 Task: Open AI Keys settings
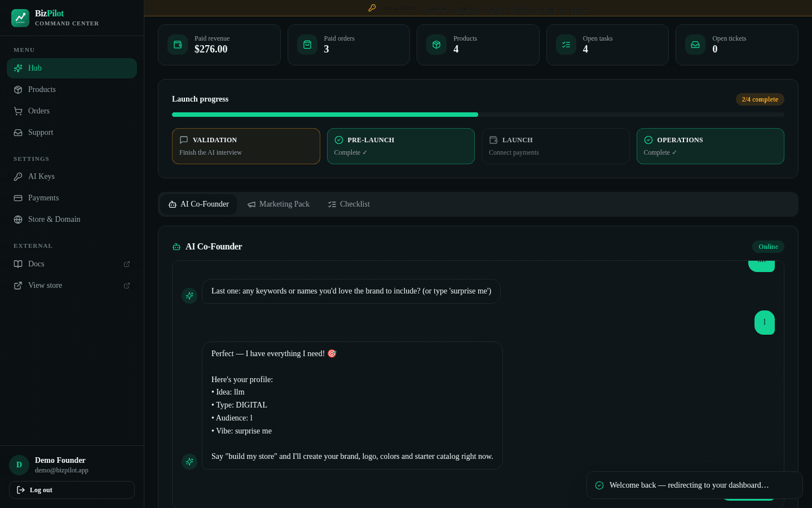(x=72, y=177)
